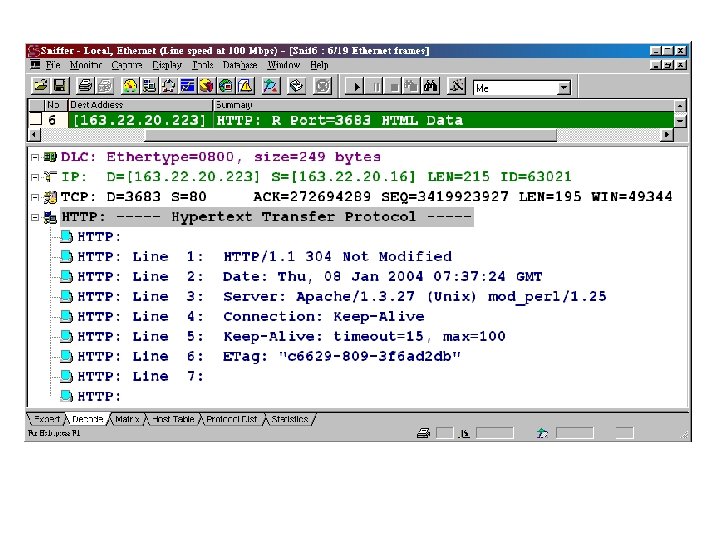Select Line 2 Date header
Viewport: 720px width, 540px height.
click(x=309, y=276)
